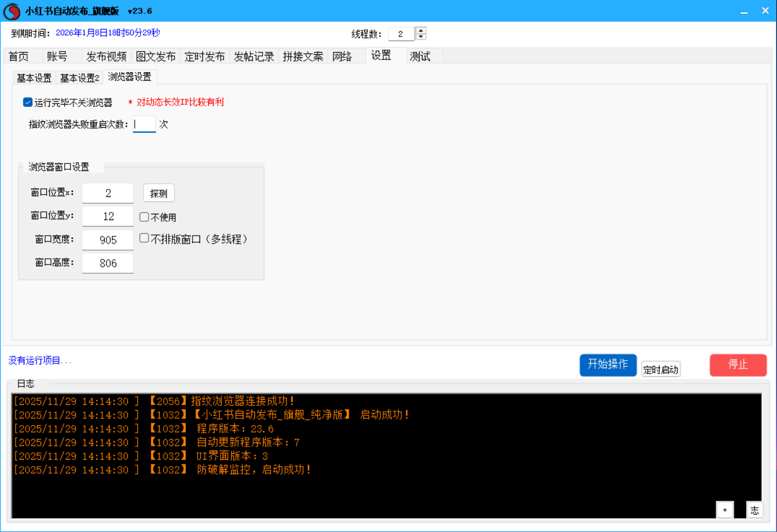Increase thread count with up arrow

pos(421,31)
